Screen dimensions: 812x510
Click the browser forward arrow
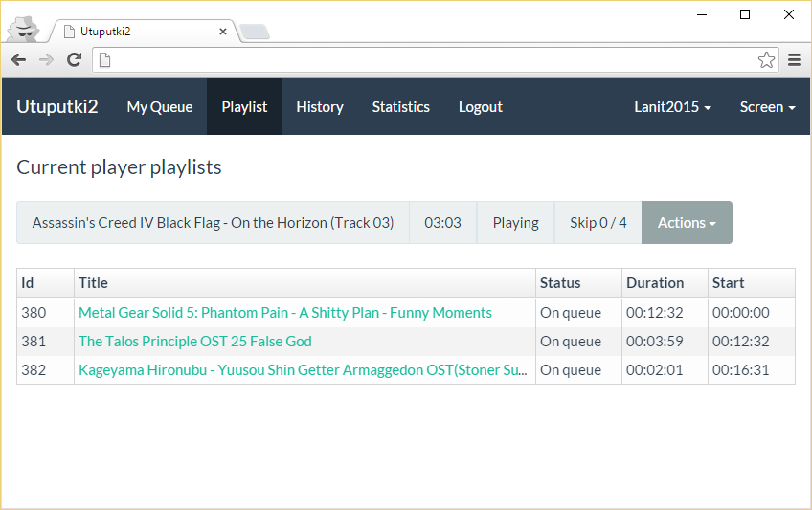[x=46, y=60]
